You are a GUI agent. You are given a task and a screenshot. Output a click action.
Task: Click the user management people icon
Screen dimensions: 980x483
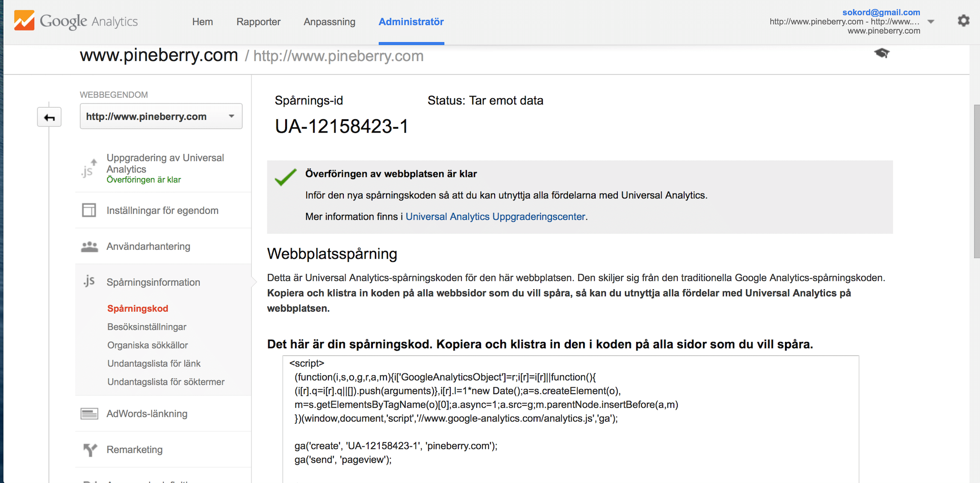point(89,247)
